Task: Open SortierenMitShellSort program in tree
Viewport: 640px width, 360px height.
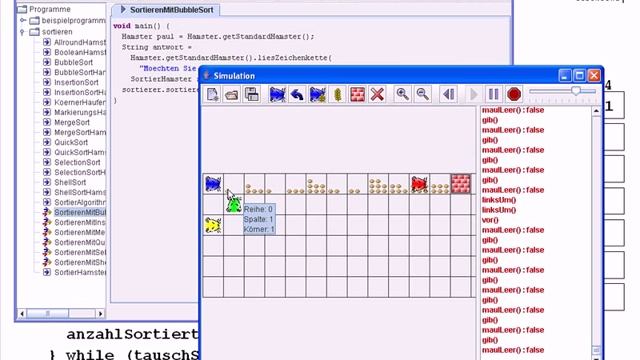Action: tap(74, 262)
